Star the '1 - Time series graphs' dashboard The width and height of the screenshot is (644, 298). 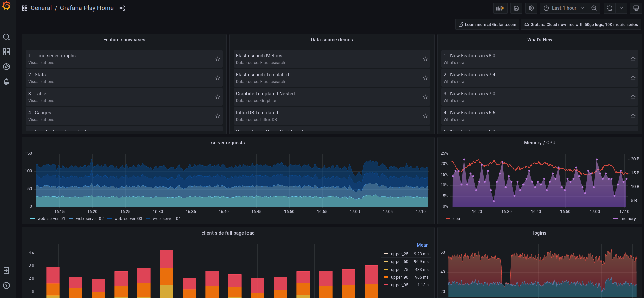[x=218, y=59]
